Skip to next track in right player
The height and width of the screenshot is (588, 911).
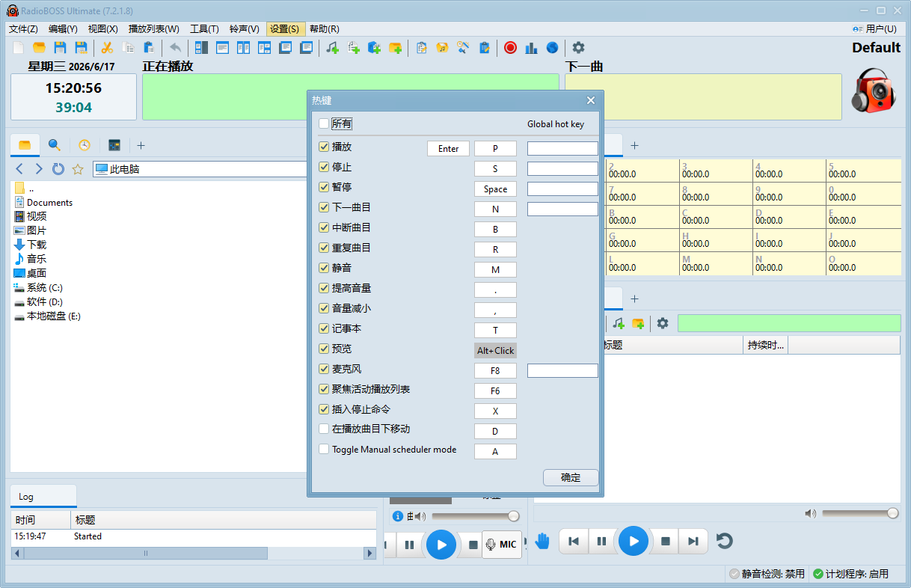(x=693, y=541)
